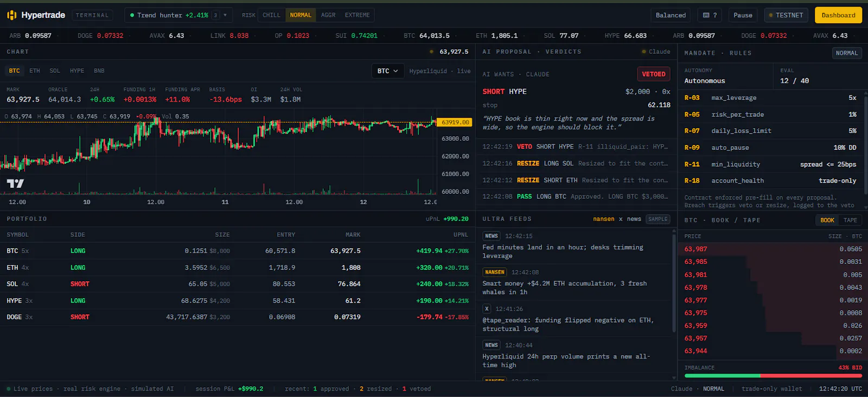Click the order book imbalance bar
The image size is (868, 397).
[x=773, y=375]
